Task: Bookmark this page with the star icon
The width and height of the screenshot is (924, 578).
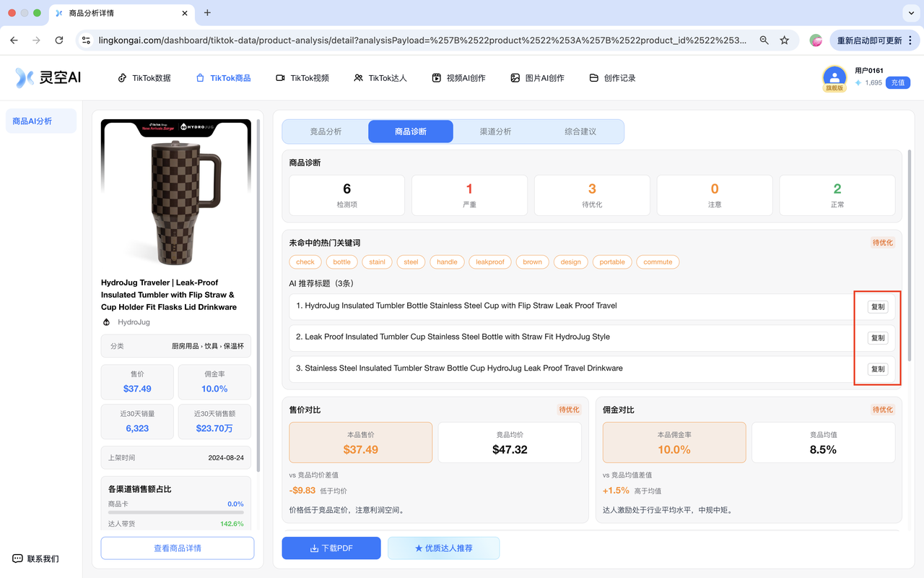Action: [x=785, y=40]
